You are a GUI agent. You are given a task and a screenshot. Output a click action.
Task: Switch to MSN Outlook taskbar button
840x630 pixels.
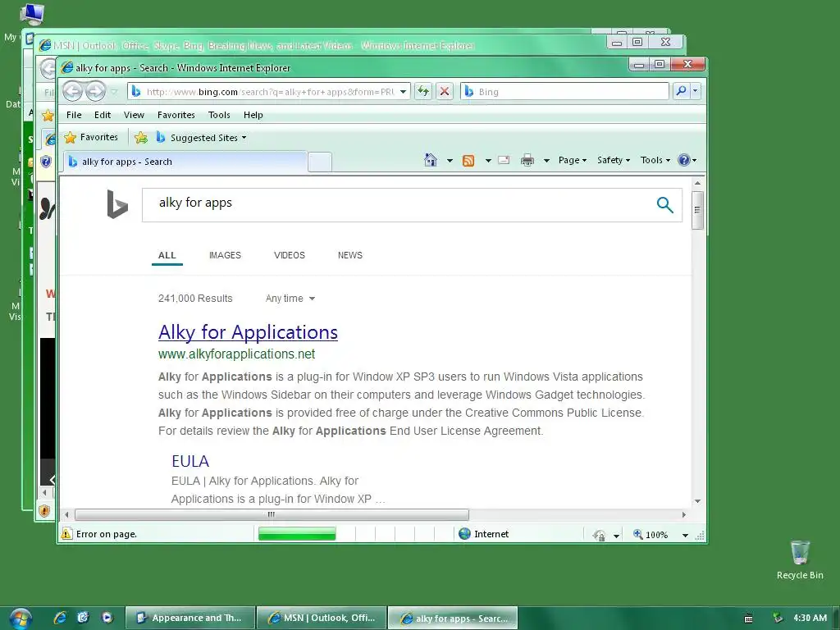(322, 618)
